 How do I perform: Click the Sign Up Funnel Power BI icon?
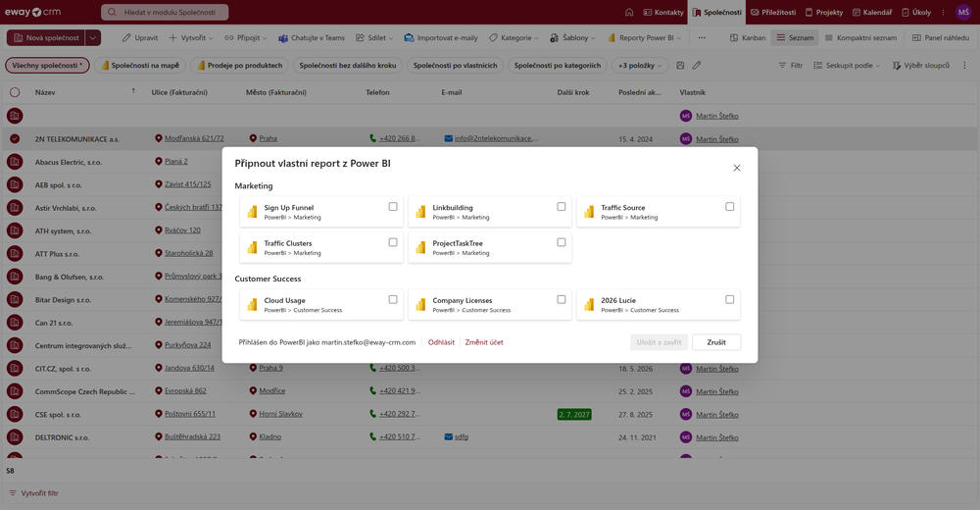point(252,212)
